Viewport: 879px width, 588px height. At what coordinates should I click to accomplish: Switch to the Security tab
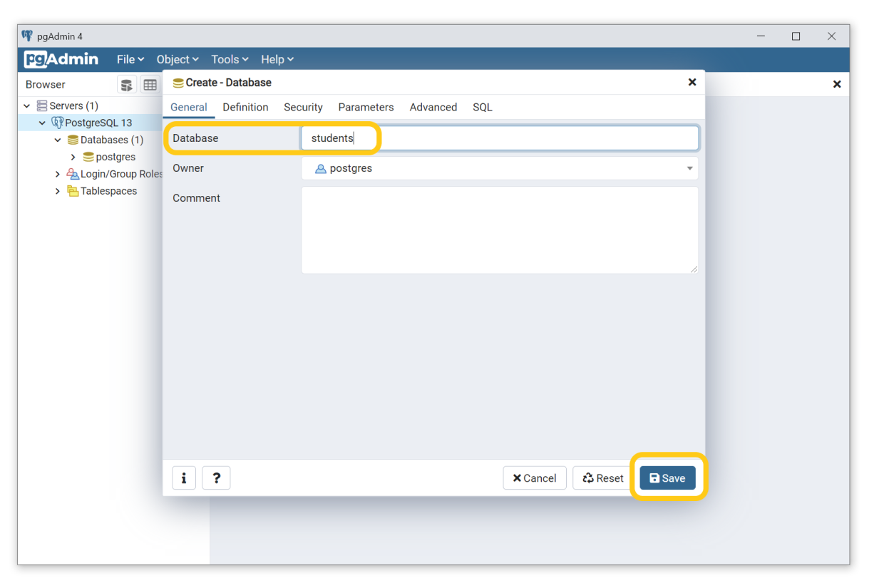coord(303,107)
